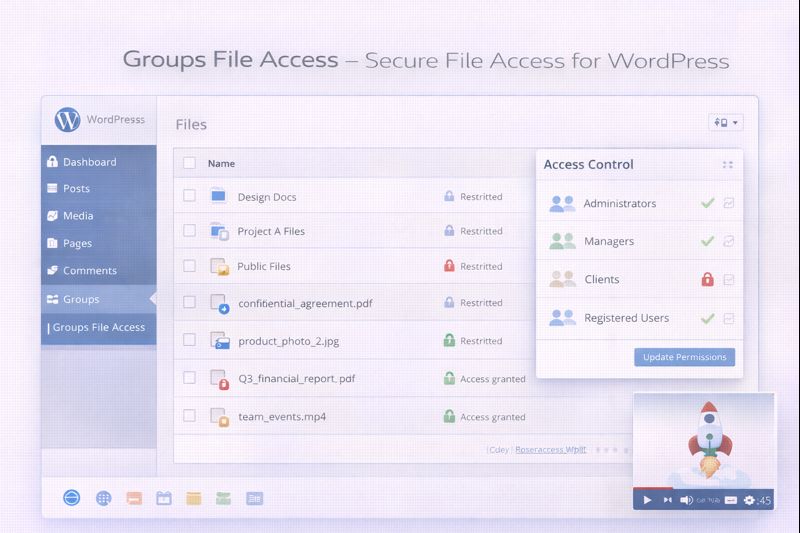Open video player settings gear
This screenshot has height=533, width=800.
748,500
